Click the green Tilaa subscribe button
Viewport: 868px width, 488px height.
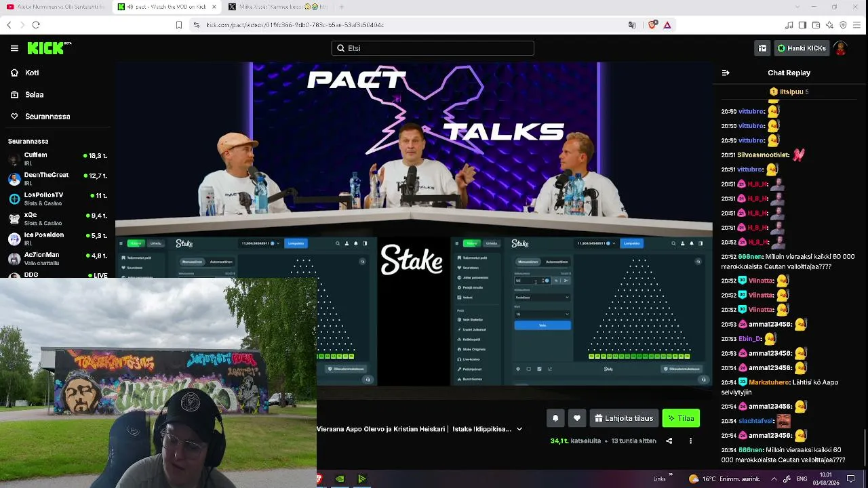(681, 418)
